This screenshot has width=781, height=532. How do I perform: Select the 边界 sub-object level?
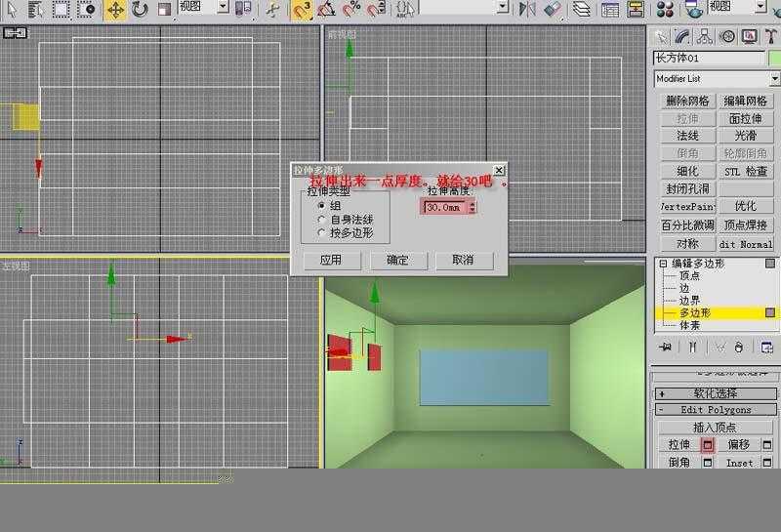[690, 301]
